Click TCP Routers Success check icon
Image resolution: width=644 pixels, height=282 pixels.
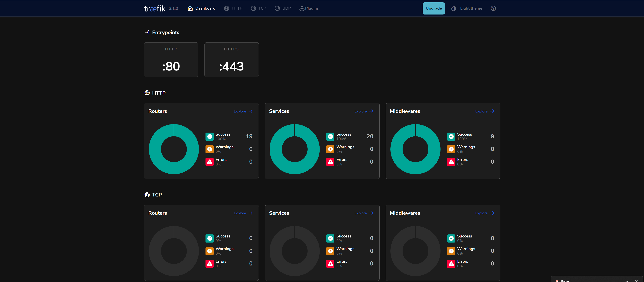point(210,238)
